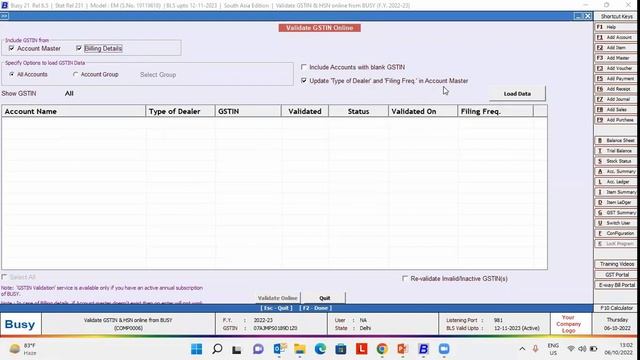
Task: Open Item Summary shortcut
Action: (x=616, y=192)
